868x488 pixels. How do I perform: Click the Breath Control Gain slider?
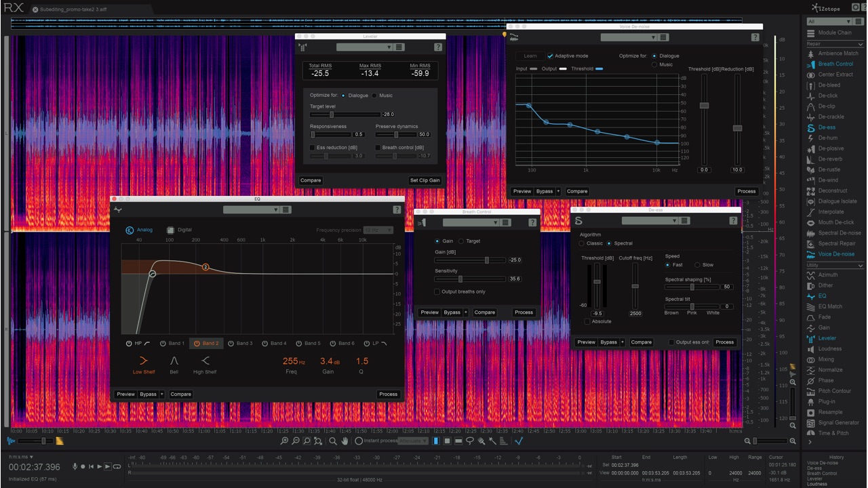(486, 260)
